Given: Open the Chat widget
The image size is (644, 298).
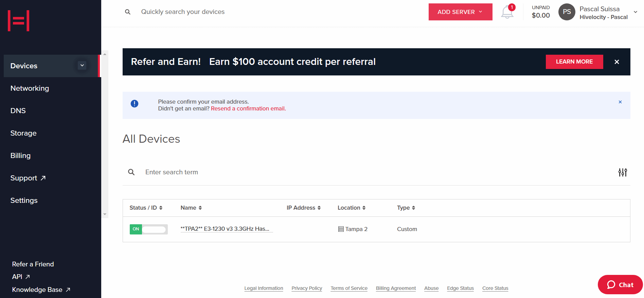Looking at the screenshot, I should [620, 285].
